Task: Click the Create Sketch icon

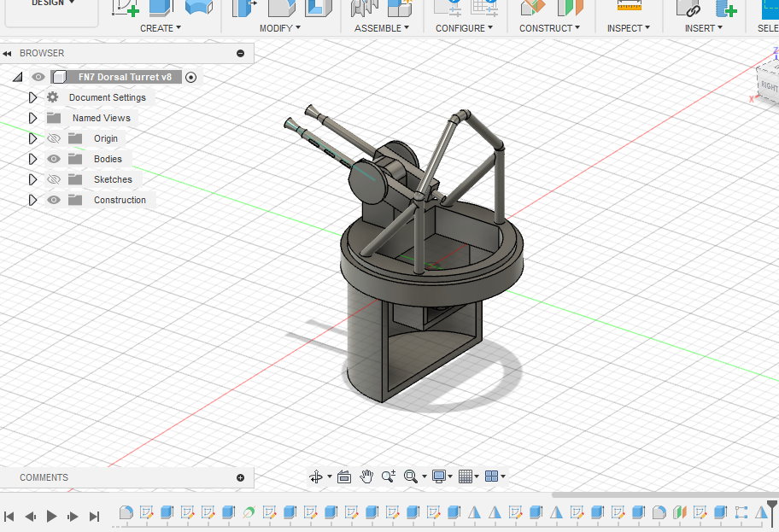Action: (x=125, y=7)
